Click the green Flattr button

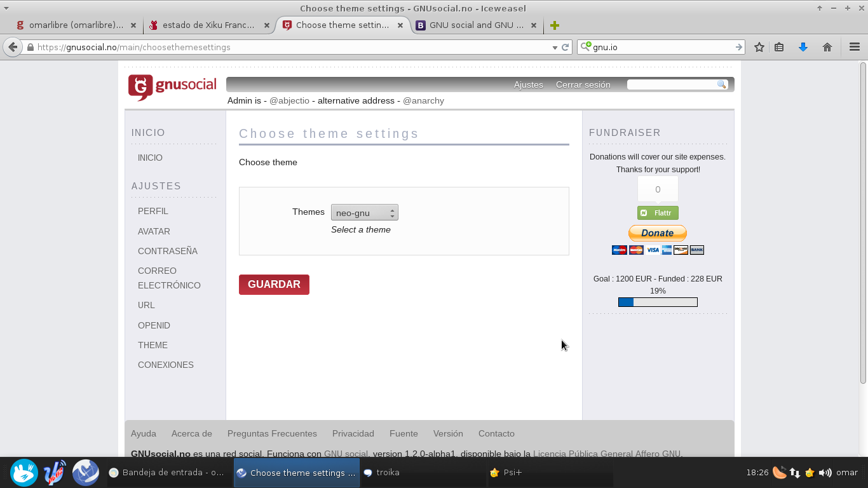pyautogui.click(x=658, y=213)
